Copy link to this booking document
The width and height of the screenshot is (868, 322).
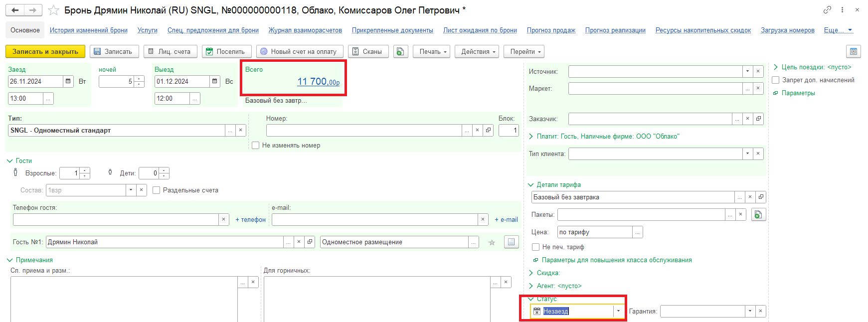[x=827, y=9]
